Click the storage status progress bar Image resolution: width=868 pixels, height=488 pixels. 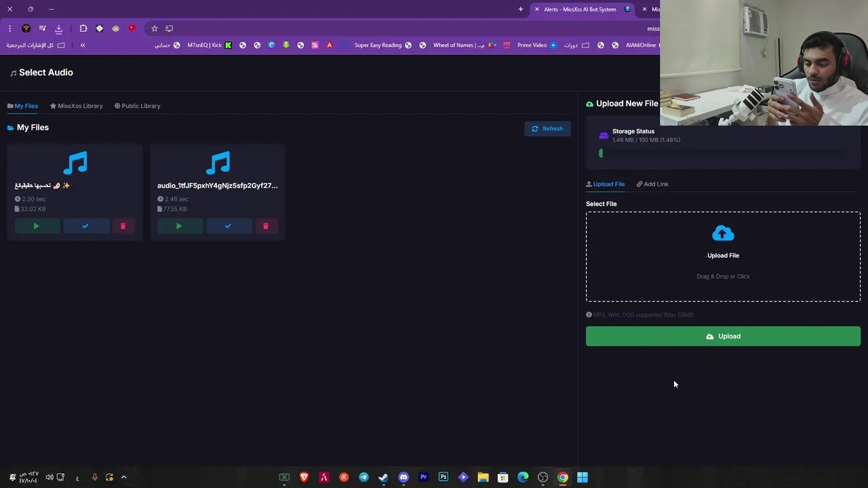pos(723,153)
